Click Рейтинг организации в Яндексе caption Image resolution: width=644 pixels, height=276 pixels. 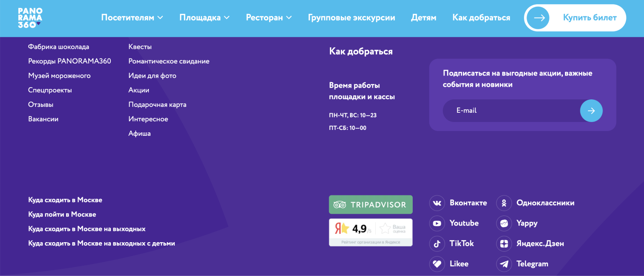point(371,242)
